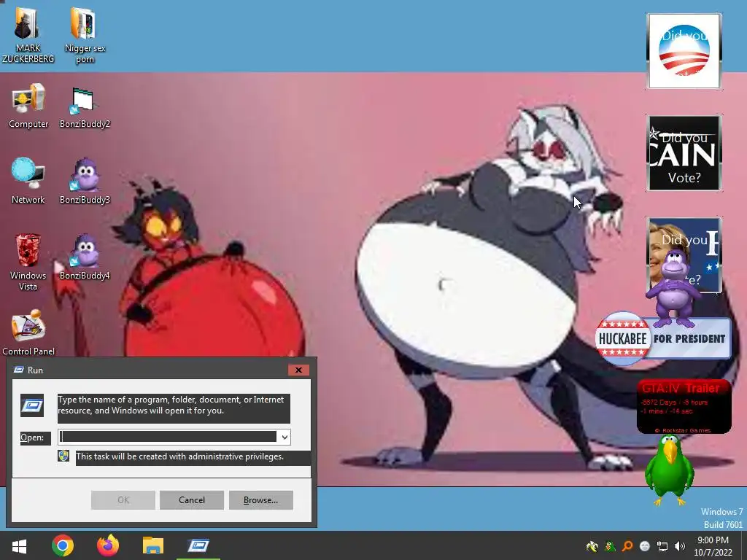Open the Windows Start button

click(19, 545)
